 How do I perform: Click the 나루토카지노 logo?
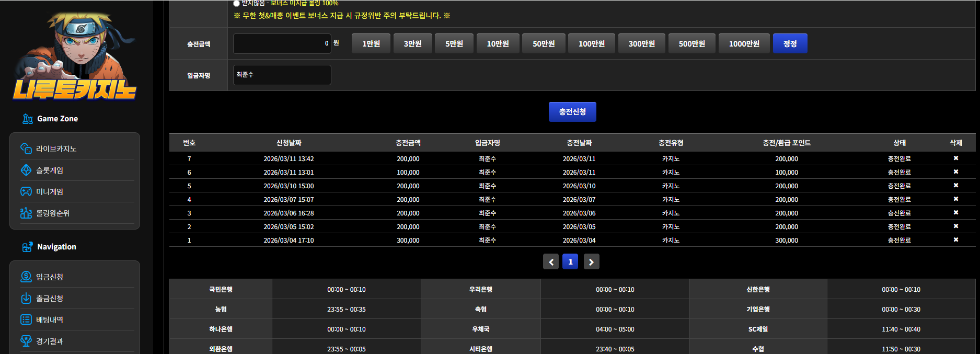pos(75,56)
